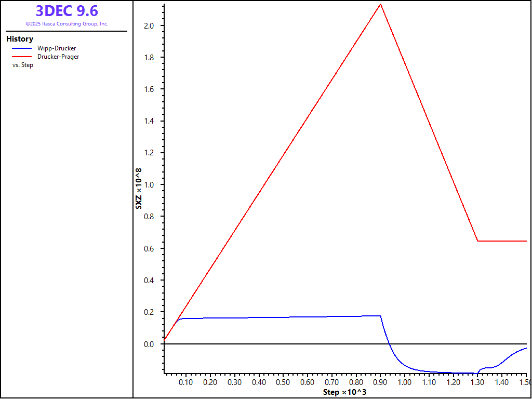Click the Step ×10^3 x-axis label

(x=344, y=392)
